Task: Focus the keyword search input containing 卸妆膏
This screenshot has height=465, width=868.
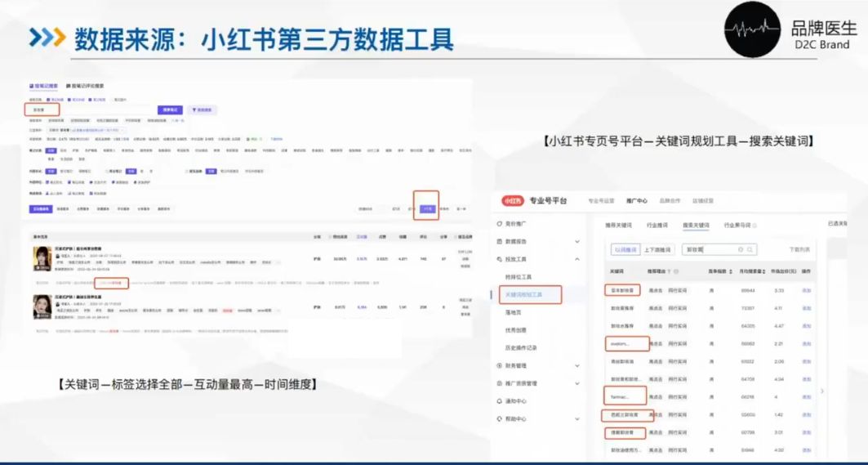Action: point(719,250)
